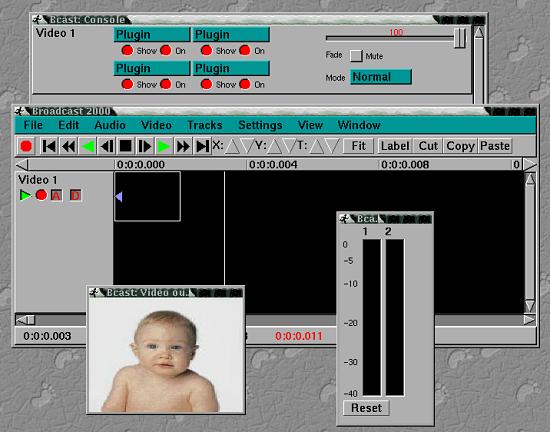Click the red Record button in transport toolbar

(x=26, y=146)
